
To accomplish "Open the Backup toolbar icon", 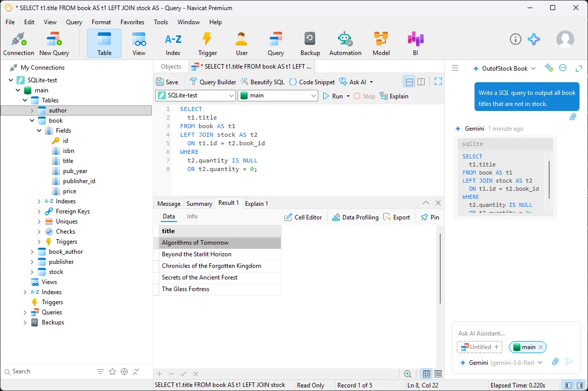I will 310,44.
